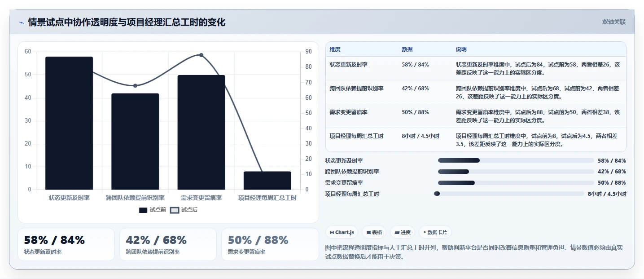Image resolution: width=644 pixels, height=279 pixels.
Task: Select the 跨团队依赖提前识别率 bar in the chart
Action: [x=135, y=142]
